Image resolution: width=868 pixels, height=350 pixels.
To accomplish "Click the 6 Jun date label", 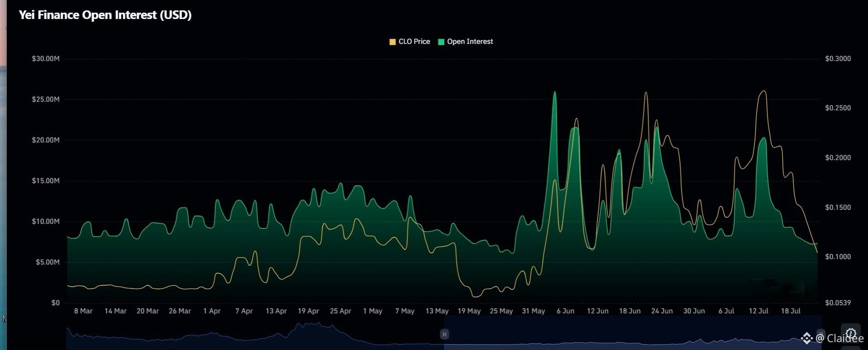I will click(565, 311).
